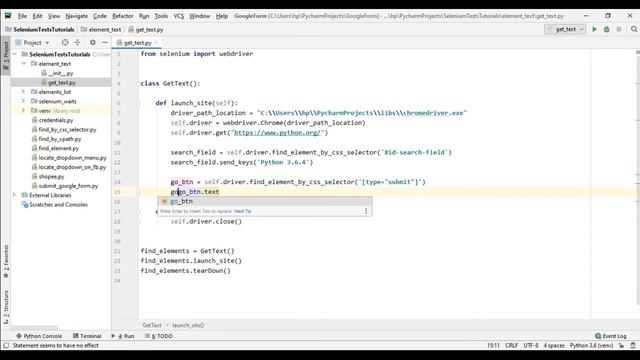640x360 pixels.
Task: Open the Navigate menu
Action: tap(77, 16)
